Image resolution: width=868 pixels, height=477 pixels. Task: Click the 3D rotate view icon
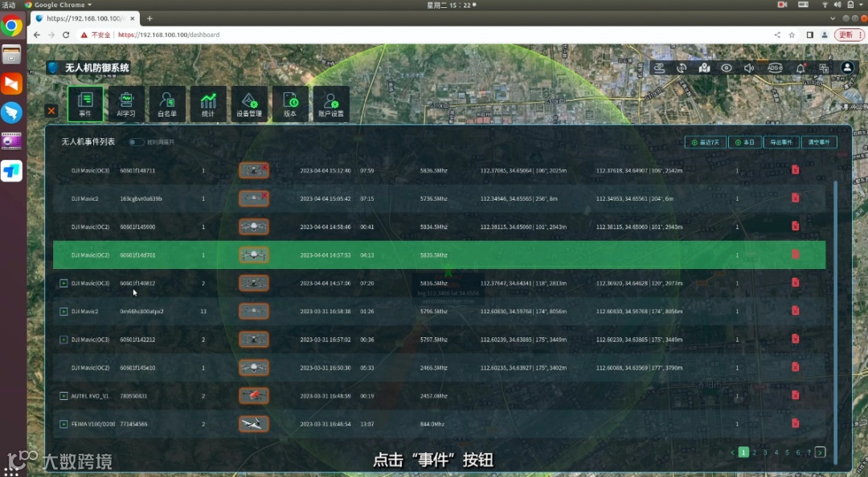[x=682, y=68]
